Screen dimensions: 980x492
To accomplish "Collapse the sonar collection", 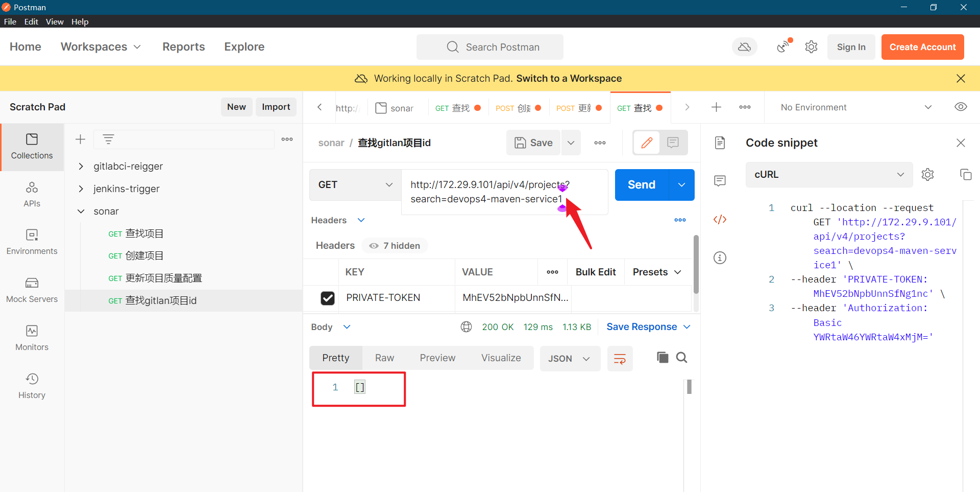I will [81, 212].
